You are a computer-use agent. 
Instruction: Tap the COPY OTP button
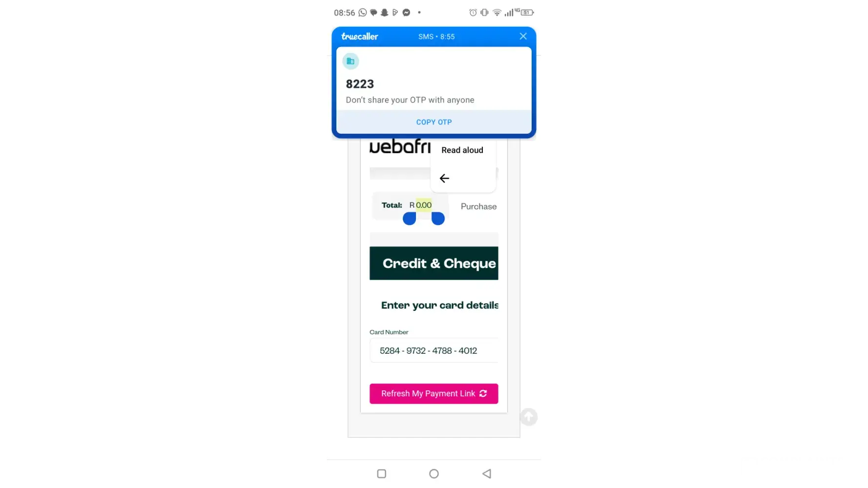click(434, 122)
